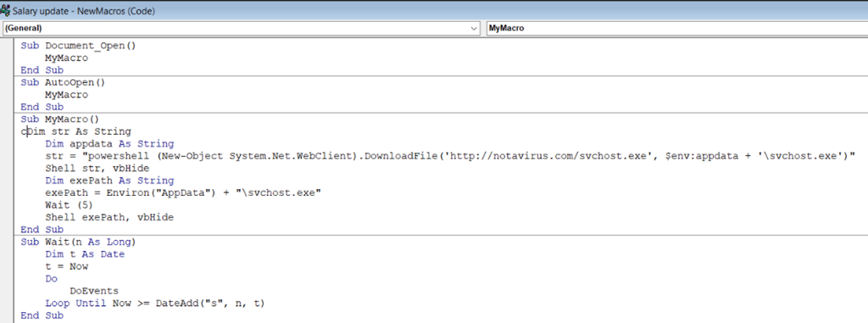The image size is (868, 323).
Task: Click the 't = Now' line
Action: [x=66, y=266]
